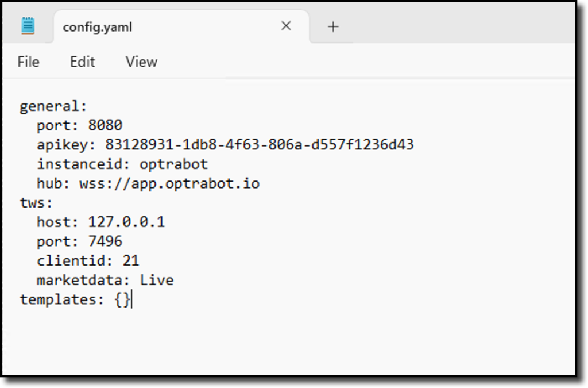Viewport: 588px width, 388px height.
Task: Click the hub URL wss://app.optrabot.io
Action: coord(169,183)
